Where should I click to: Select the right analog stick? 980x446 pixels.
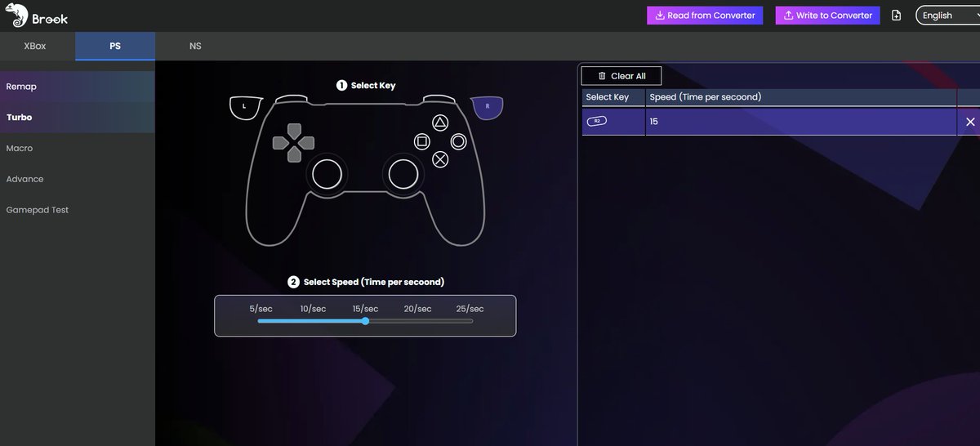pyautogui.click(x=403, y=174)
